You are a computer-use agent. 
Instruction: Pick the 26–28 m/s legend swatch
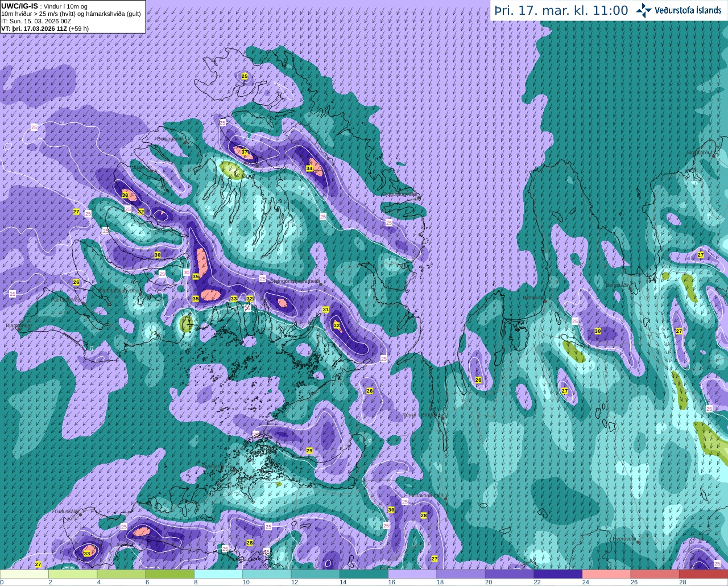pyautogui.click(x=655, y=574)
